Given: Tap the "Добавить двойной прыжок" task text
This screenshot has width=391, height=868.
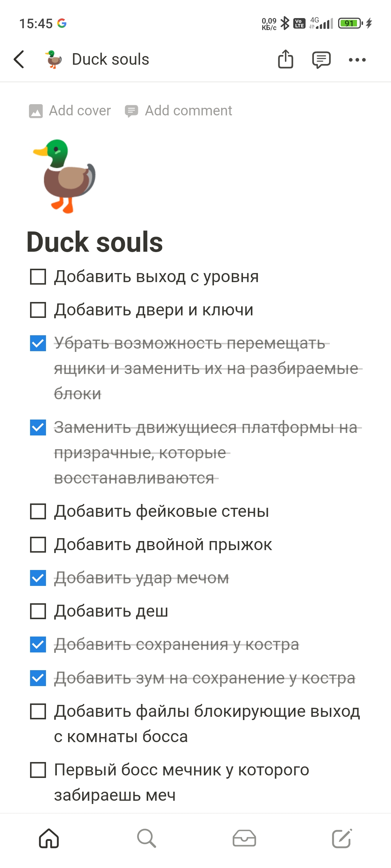Looking at the screenshot, I should point(163,545).
